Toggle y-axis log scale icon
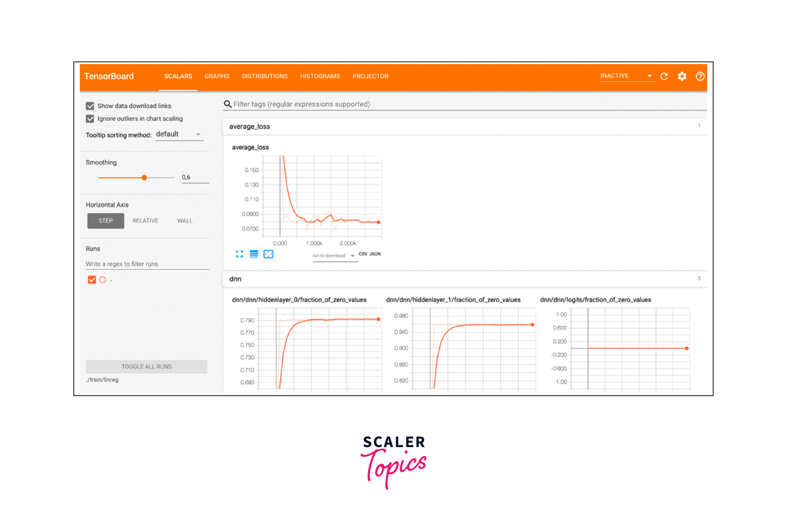 [x=254, y=254]
